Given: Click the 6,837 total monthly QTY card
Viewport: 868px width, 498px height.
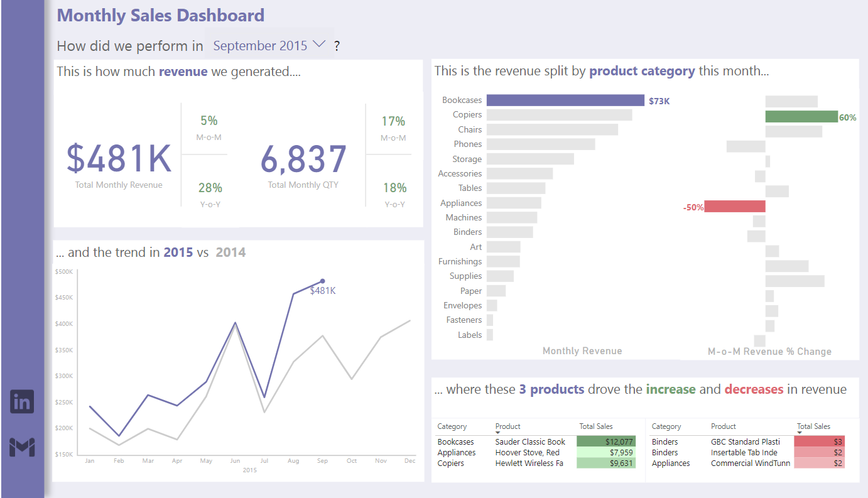Looking at the screenshot, I should coord(303,159).
